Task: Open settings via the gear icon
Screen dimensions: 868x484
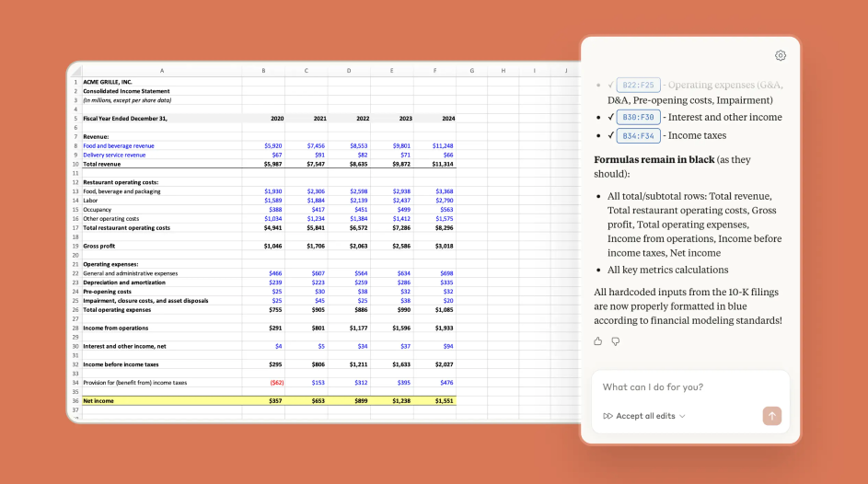Action: [781, 55]
